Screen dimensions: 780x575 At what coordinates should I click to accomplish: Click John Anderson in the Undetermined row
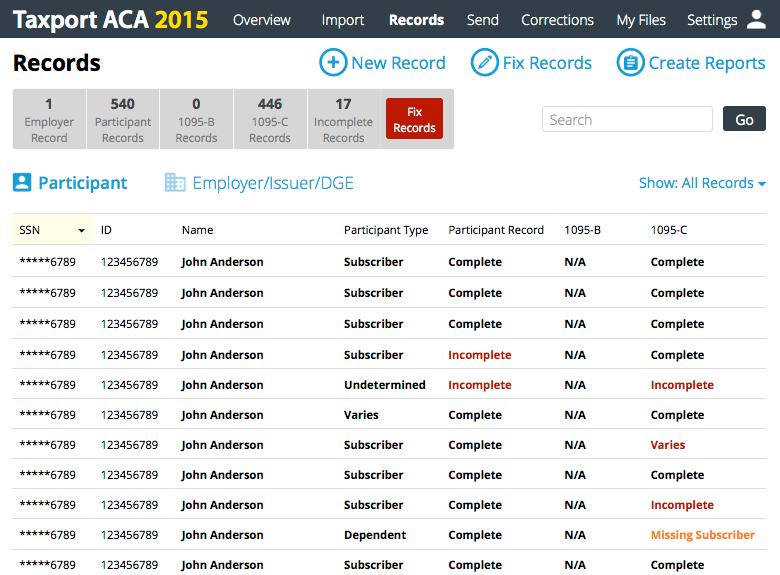point(222,384)
